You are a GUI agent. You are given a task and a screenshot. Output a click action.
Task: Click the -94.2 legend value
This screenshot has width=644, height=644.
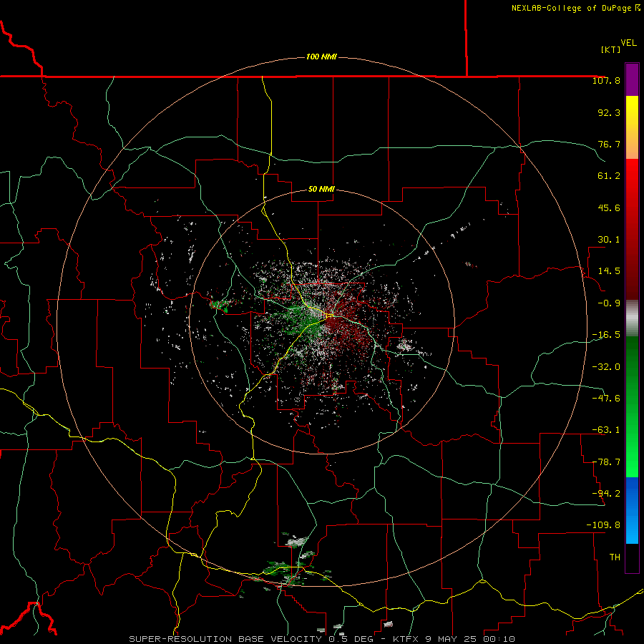606,493
